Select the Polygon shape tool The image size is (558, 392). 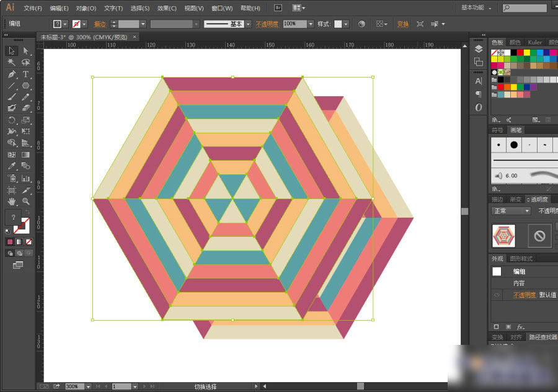(25, 86)
